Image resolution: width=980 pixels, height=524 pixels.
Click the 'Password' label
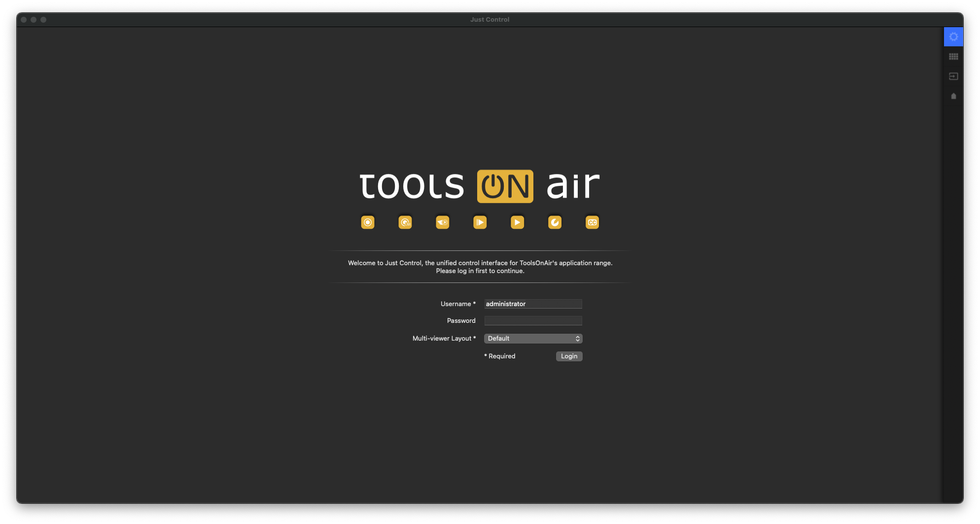tap(461, 320)
